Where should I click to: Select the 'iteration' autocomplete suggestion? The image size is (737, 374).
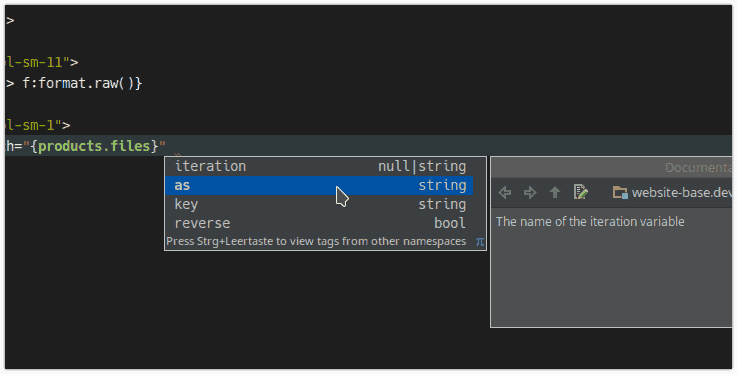tap(319, 166)
